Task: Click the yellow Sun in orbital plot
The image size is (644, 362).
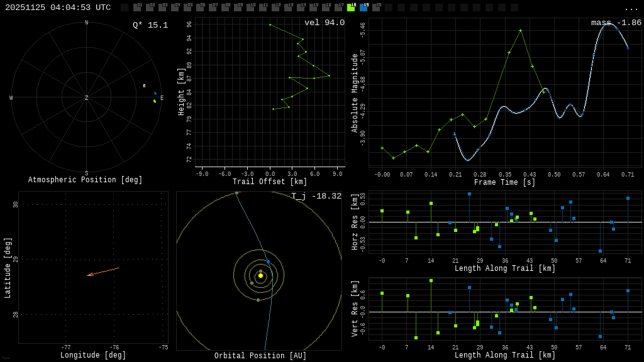Action: pos(260,275)
